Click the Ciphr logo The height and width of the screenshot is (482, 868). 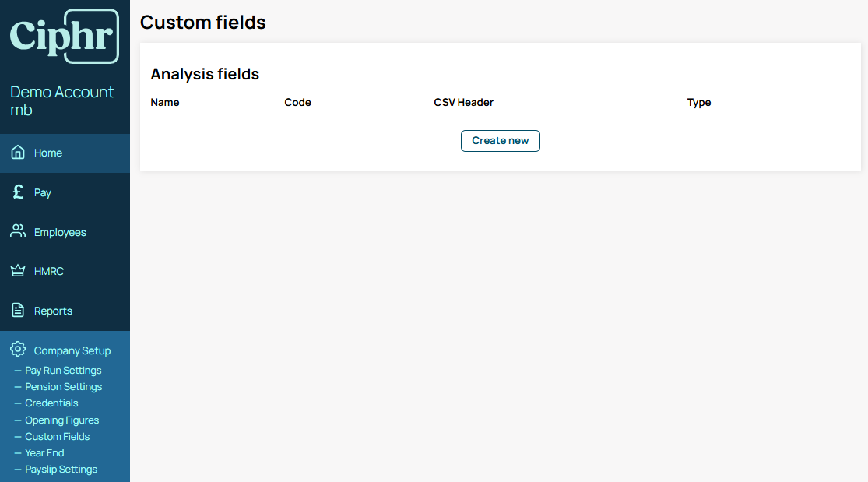click(x=64, y=36)
